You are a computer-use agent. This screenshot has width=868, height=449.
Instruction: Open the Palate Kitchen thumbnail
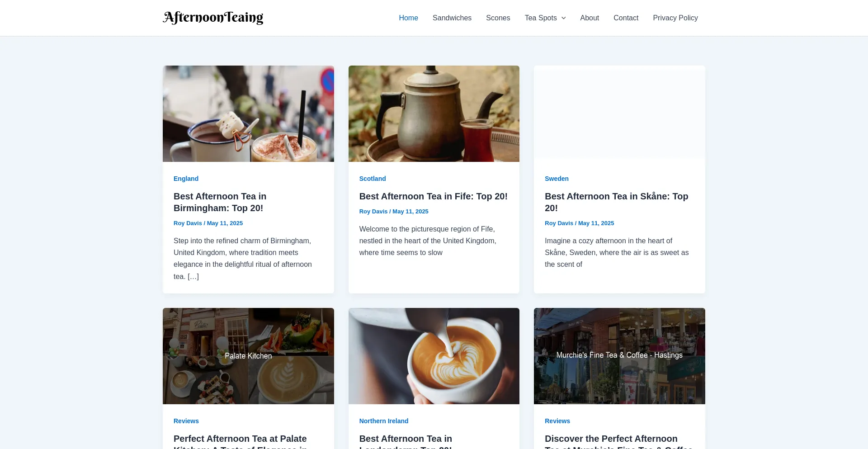pos(248,356)
